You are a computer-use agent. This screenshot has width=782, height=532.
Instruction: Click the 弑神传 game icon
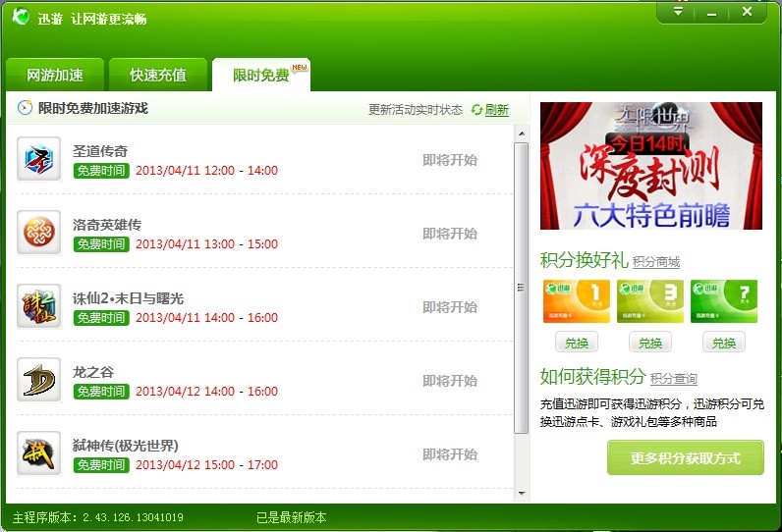pyautogui.click(x=39, y=453)
